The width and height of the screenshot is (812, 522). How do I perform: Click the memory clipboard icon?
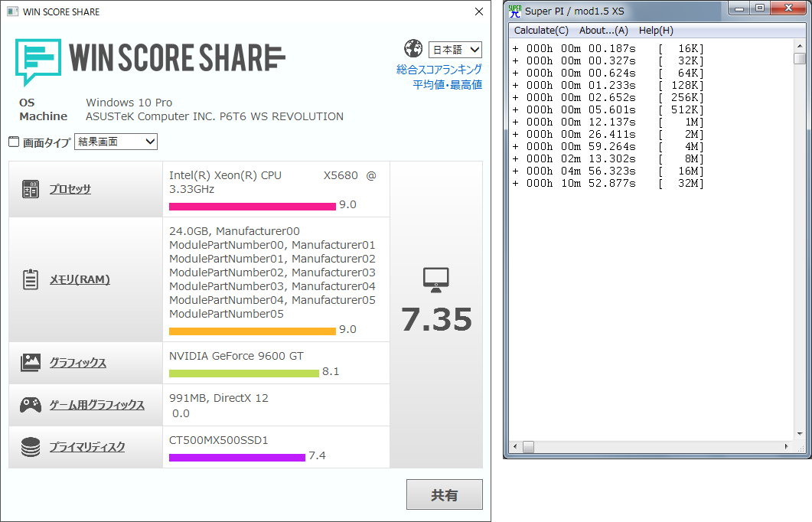coord(31,279)
